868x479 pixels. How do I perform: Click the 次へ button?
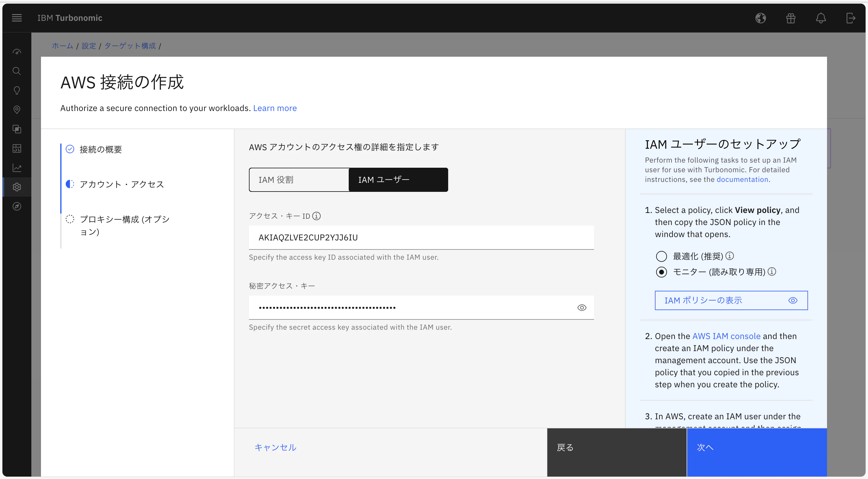coord(757,452)
